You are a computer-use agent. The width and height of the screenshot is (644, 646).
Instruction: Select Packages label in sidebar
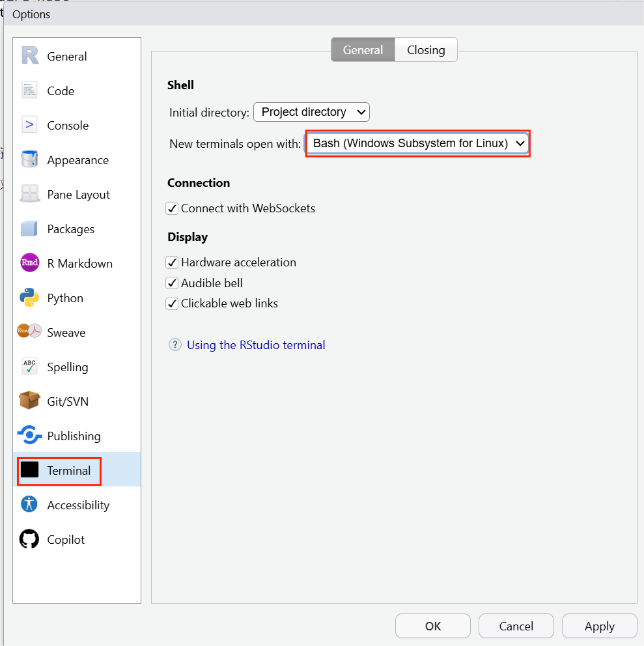click(x=71, y=229)
